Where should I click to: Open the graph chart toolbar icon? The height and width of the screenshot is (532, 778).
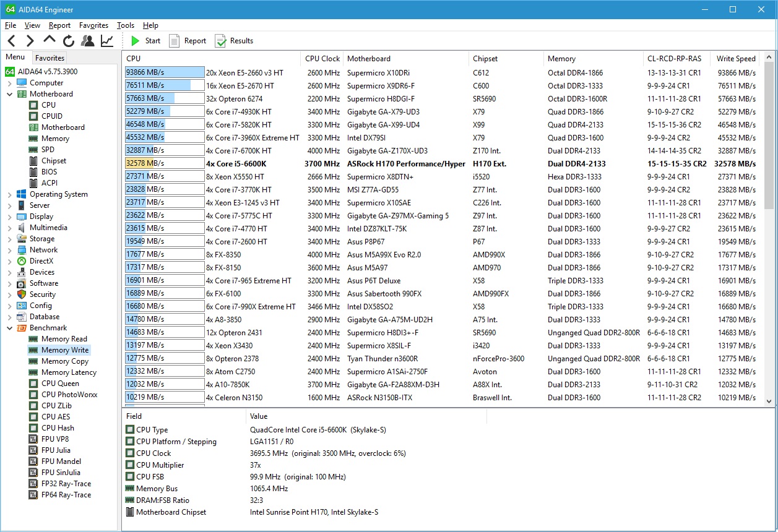107,41
